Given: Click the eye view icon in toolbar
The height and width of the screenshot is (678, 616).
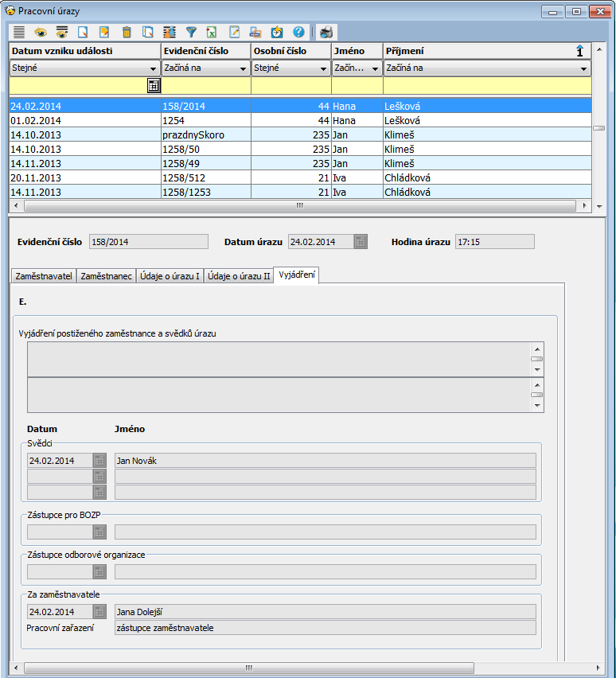Looking at the screenshot, I should coord(40,33).
